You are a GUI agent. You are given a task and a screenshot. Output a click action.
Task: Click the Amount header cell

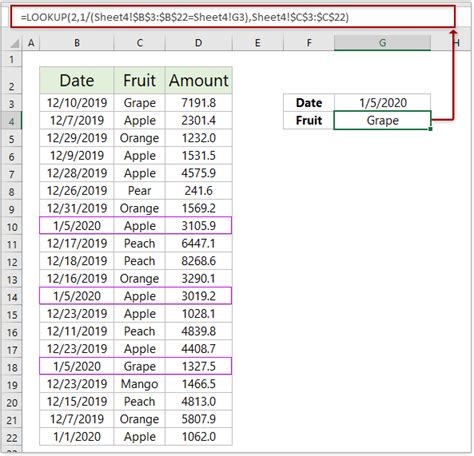(x=199, y=80)
